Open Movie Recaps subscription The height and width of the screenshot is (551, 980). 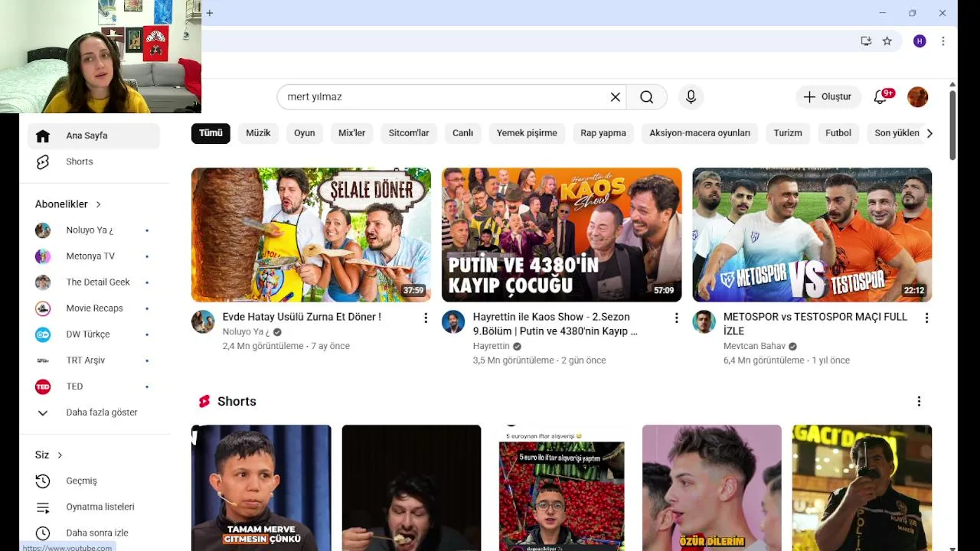[x=94, y=308]
